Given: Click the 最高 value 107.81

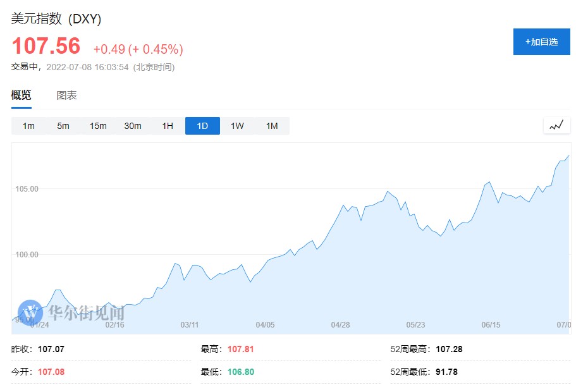Looking at the screenshot, I should coord(240,349).
